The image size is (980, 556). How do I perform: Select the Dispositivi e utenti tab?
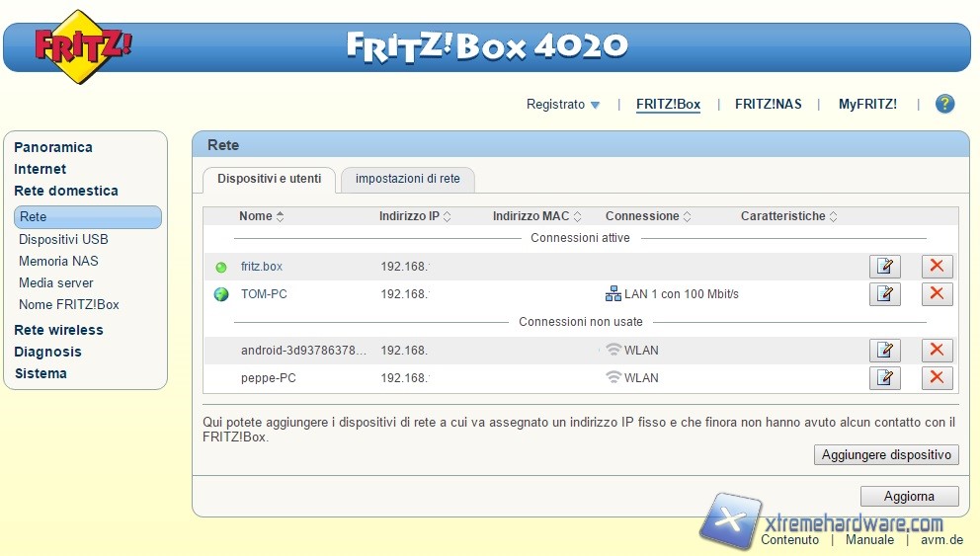(x=269, y=179)
